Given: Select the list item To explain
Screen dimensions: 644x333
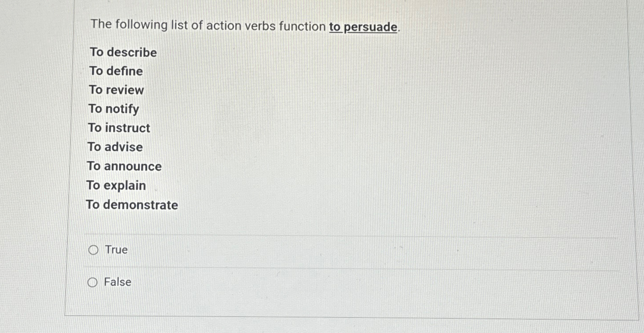Looking at the screenshot, I should pos(117,186).
